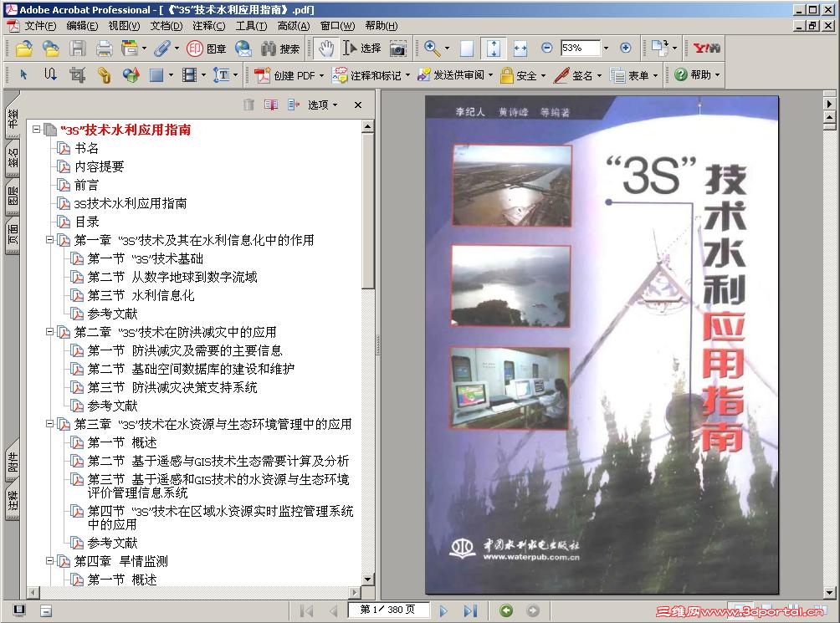Select the Crop tool

coord(77,75)
